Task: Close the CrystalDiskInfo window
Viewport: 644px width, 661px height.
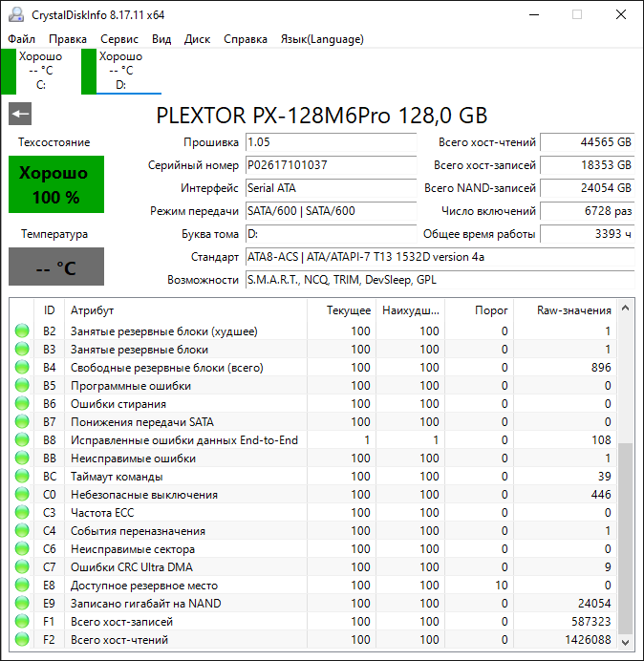Action: pyautogui.click(x=621, y=14)
